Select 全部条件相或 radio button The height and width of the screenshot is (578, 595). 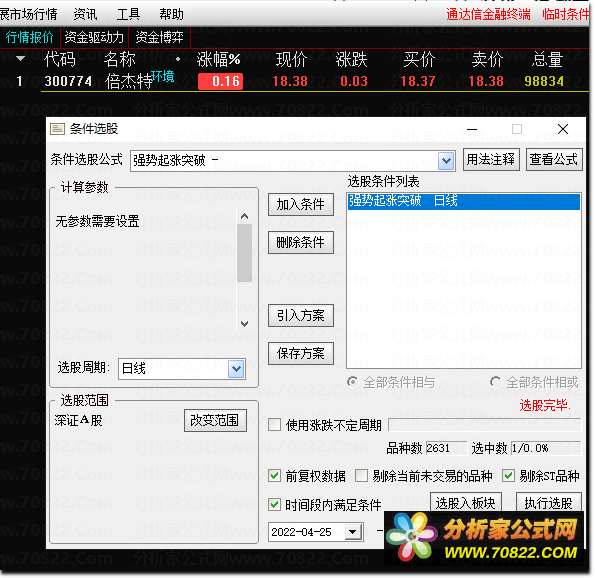(495, 382)
